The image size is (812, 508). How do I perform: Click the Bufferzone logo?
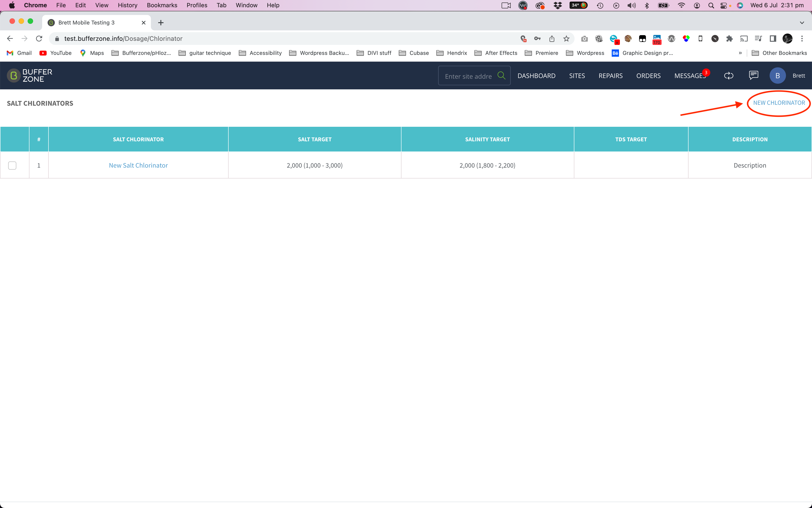tap(30, 76)
